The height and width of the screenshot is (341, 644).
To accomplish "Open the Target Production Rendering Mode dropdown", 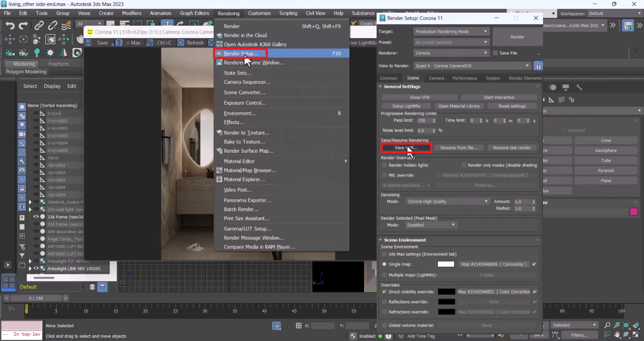I will point(451,31).
